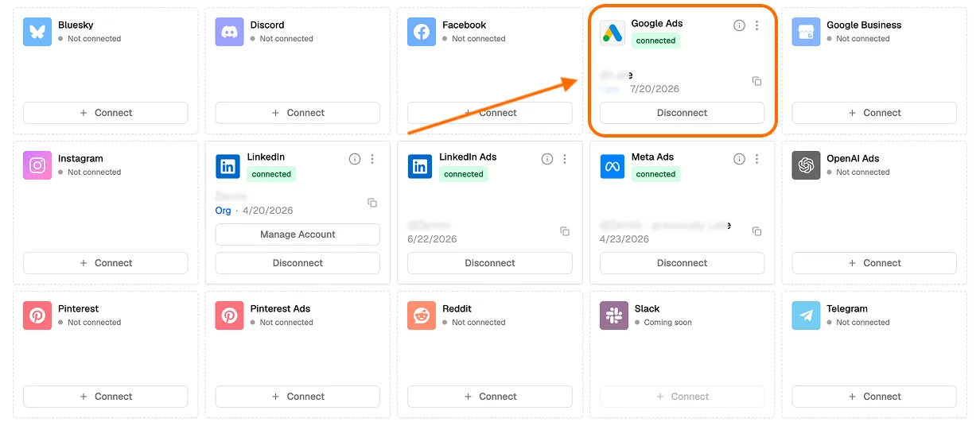Click the date 4/20/2026
Image resolution: width=980 pixels, height=422 pixels.
click(x=268, y=211)
